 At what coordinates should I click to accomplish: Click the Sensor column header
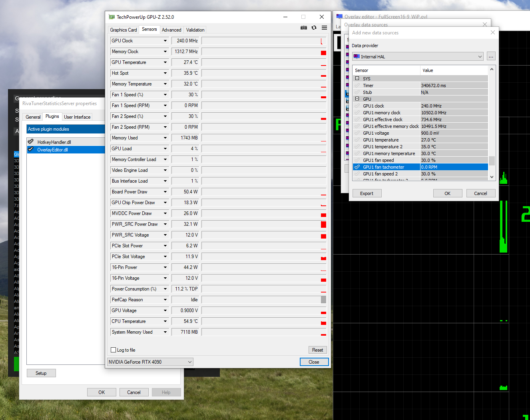(x=387, y=70)
